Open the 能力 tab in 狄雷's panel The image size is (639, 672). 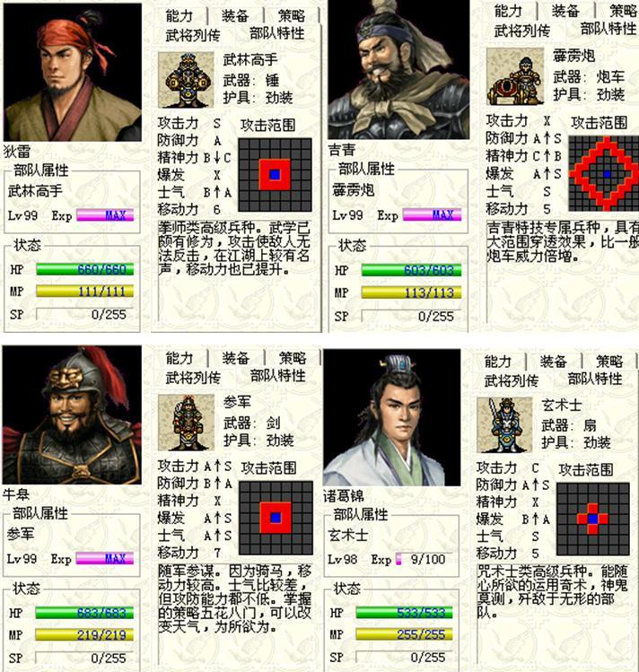179,16
